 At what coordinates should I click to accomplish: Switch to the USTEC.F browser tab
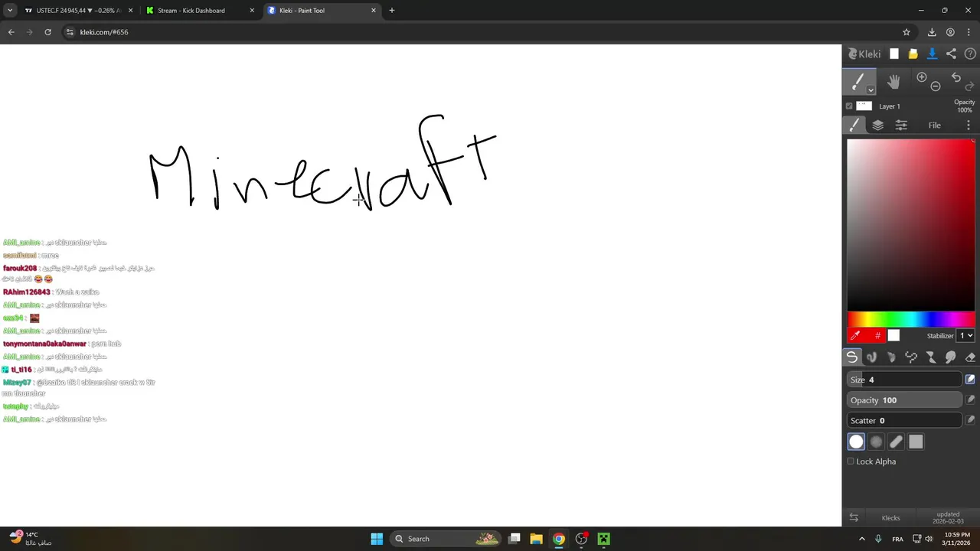tap(78, 11)
